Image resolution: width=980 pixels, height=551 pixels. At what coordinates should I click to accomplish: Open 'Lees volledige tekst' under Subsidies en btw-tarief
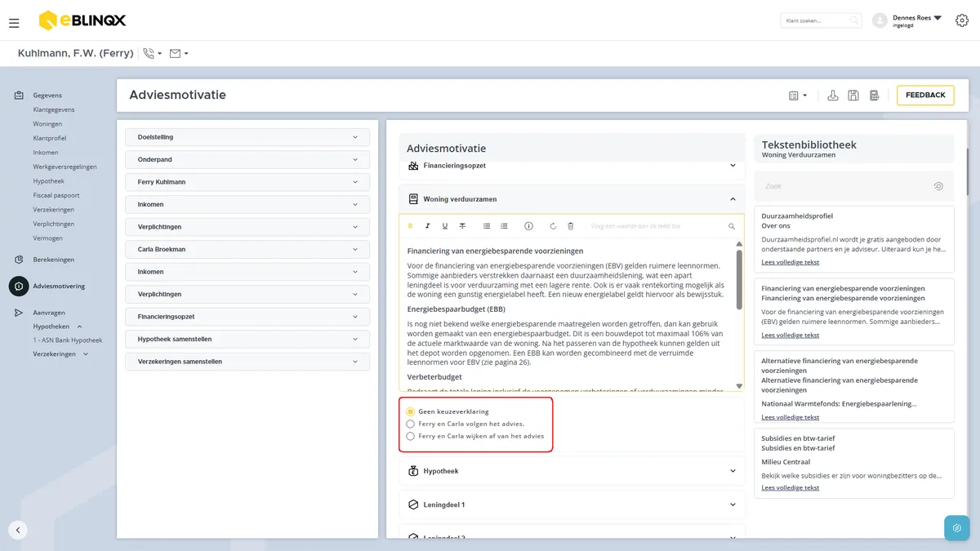(791, 487)
